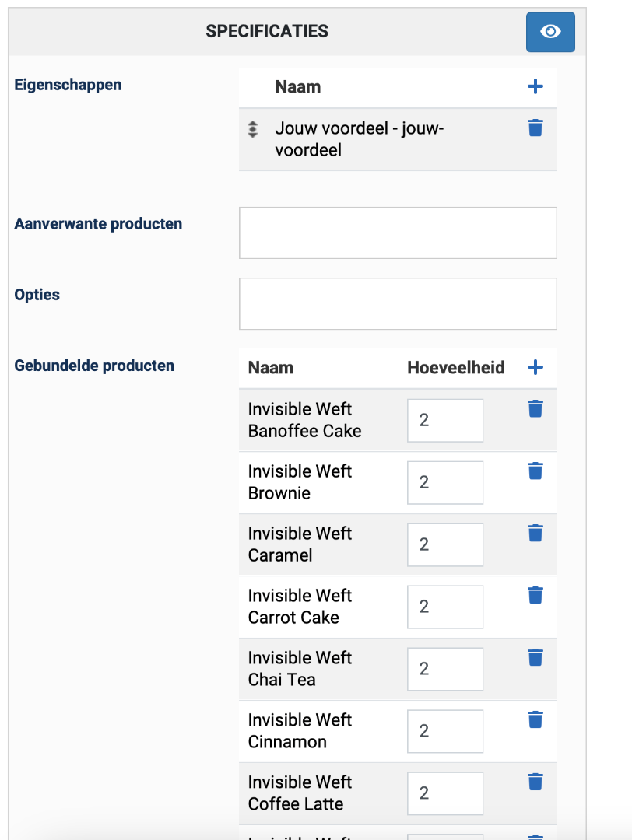Remove Invisible Weft Brownie from bundle
Screen dimensions: 632x840
point(535,471)
